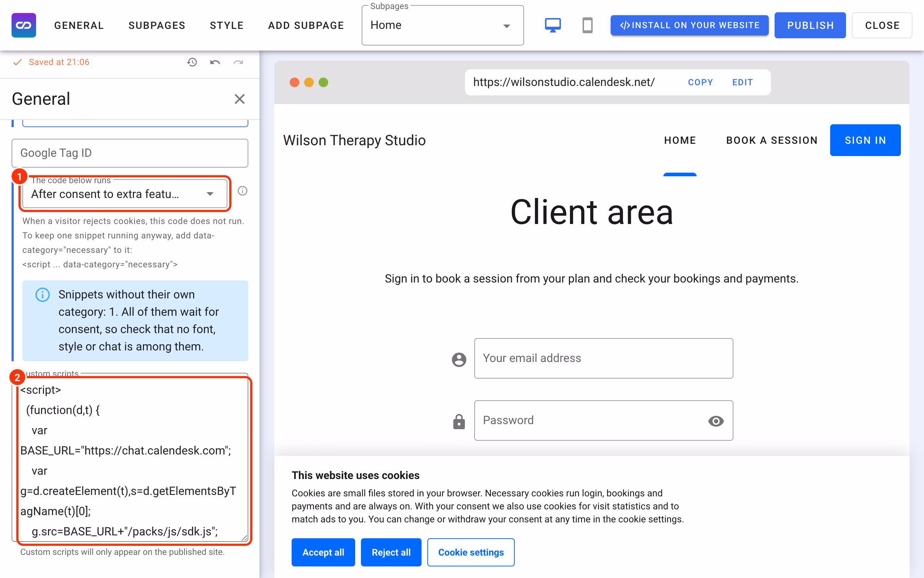The height and width of the screenshot is (578, 924).
Task: Click the 'Saved at 21:06' status text
Action: [59, 62]
